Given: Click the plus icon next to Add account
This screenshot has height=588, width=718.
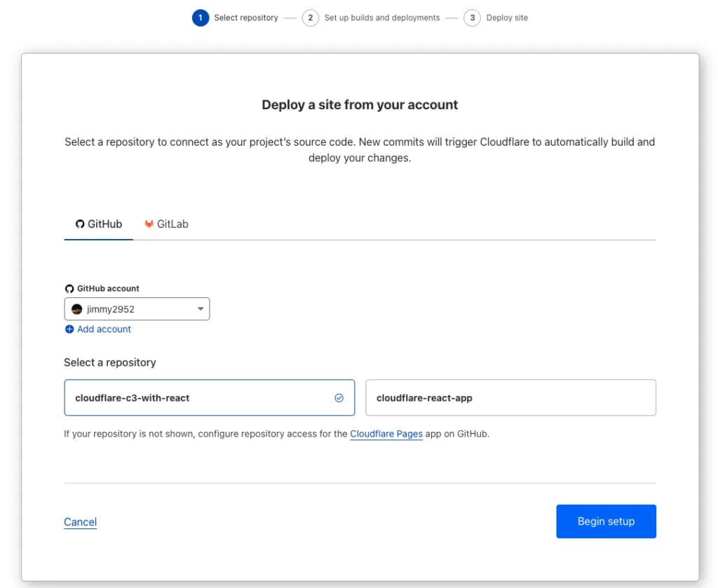Looking at the screenshot, I should 69,329.
